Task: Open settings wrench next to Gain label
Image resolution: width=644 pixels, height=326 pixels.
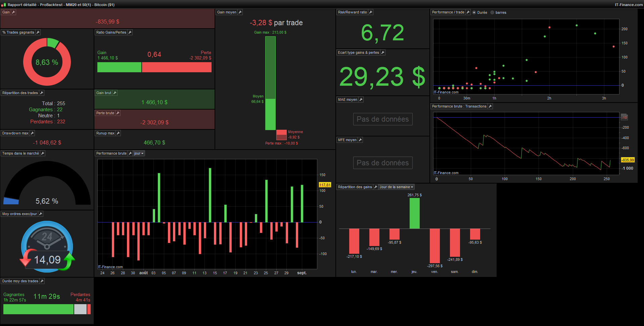Action: click(x=14, y=12)
